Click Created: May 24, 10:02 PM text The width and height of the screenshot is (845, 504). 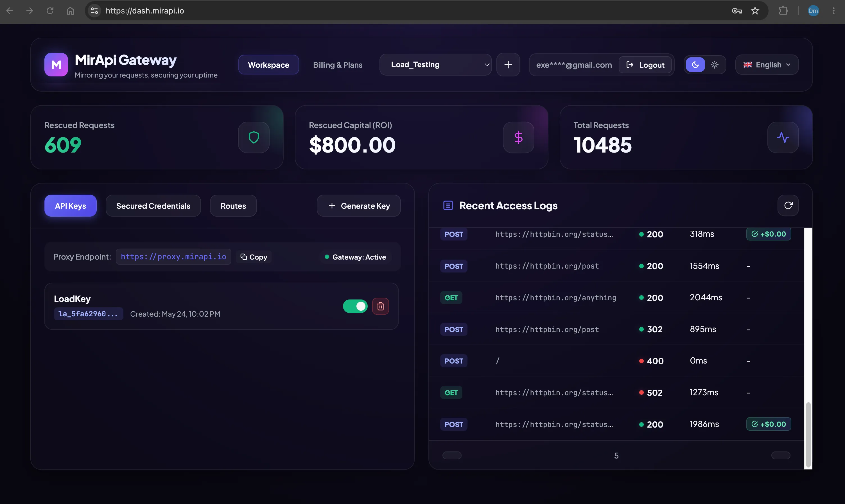175,314
